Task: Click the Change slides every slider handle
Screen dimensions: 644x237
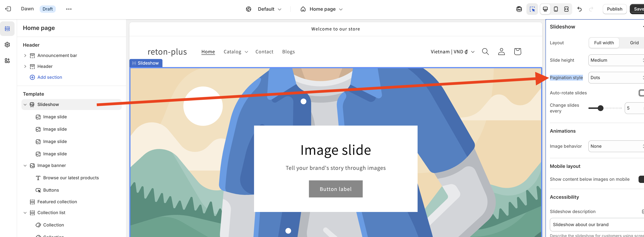Action: (x=600, y=108)
